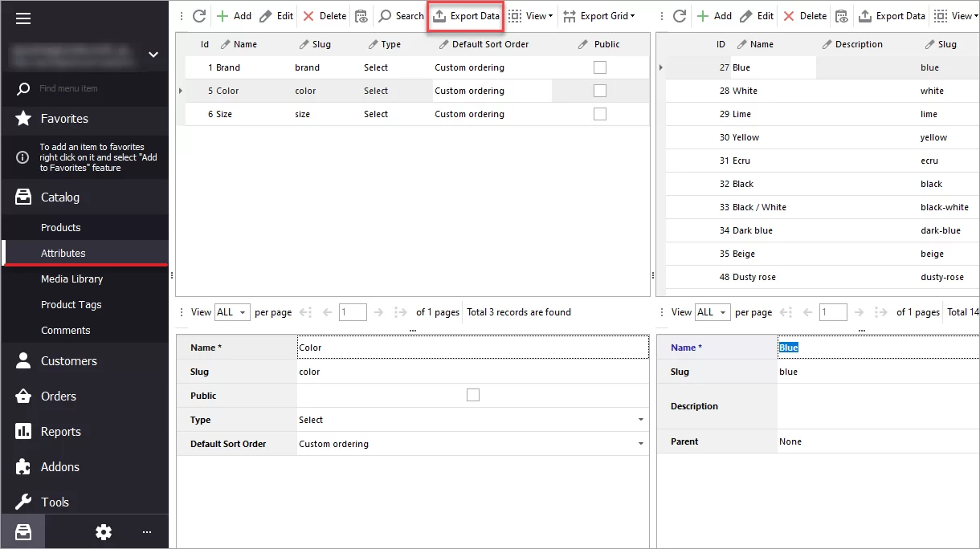980x549 pixels.
Task: Select the Add icon to create an attribute
Action: tap(235, 15)
